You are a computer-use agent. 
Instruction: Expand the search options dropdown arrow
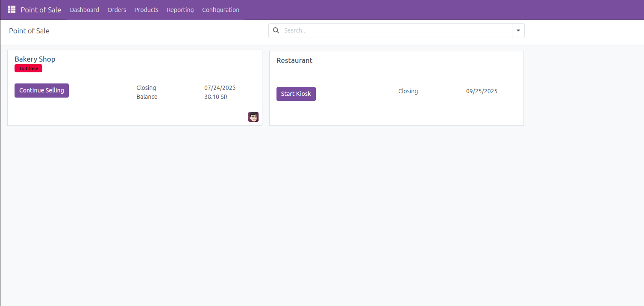(x=518, y=30)
